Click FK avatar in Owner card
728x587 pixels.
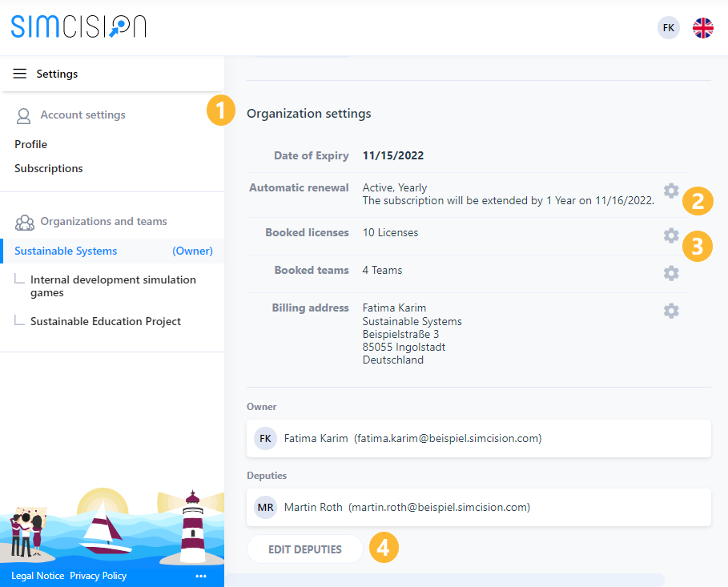pos(265,438)
